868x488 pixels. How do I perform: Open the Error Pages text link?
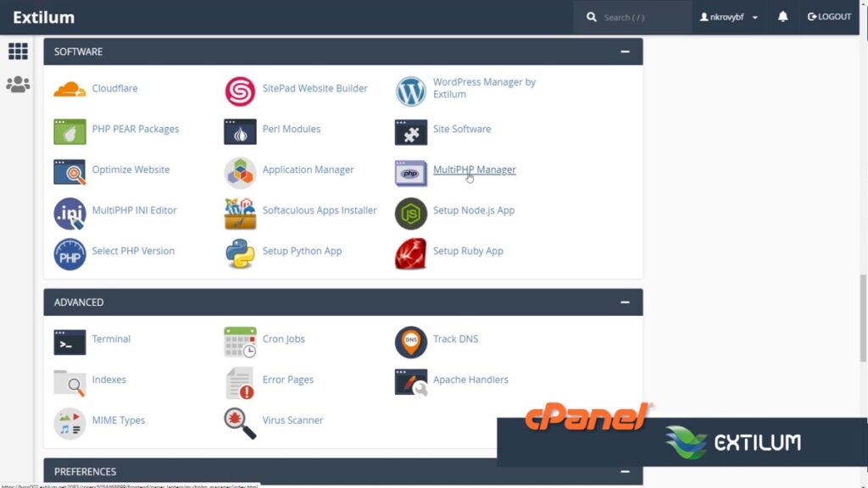coord(288,380)
